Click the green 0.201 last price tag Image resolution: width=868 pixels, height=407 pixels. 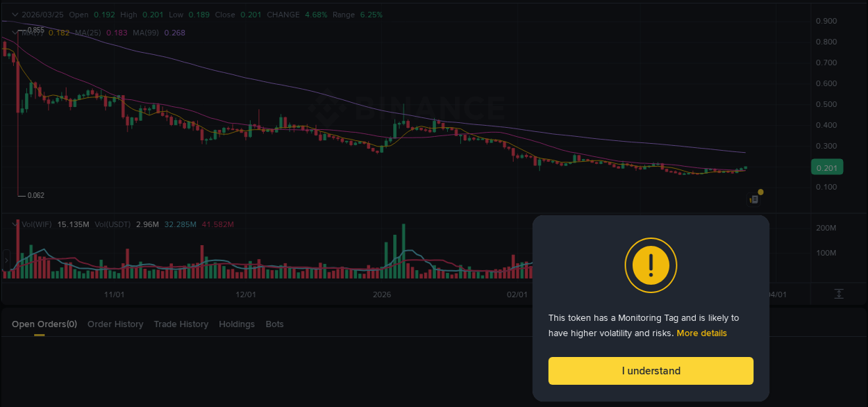(826, 167)
